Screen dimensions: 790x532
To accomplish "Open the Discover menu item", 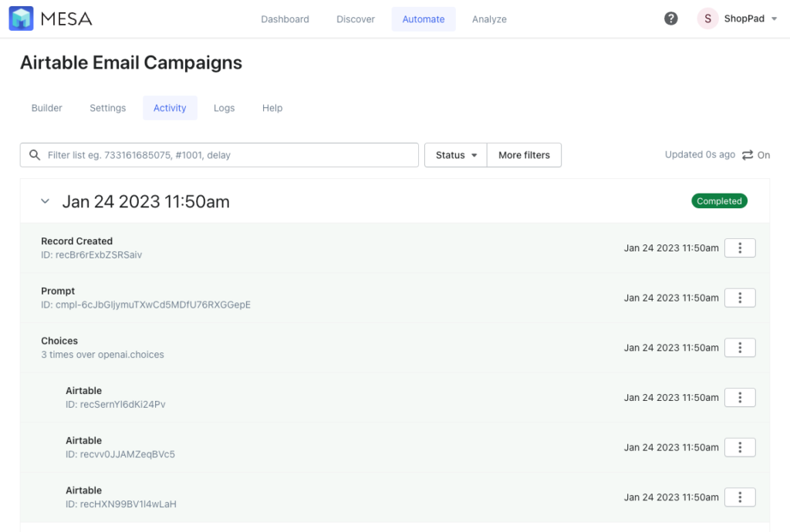I will click(x=355, y=19).
